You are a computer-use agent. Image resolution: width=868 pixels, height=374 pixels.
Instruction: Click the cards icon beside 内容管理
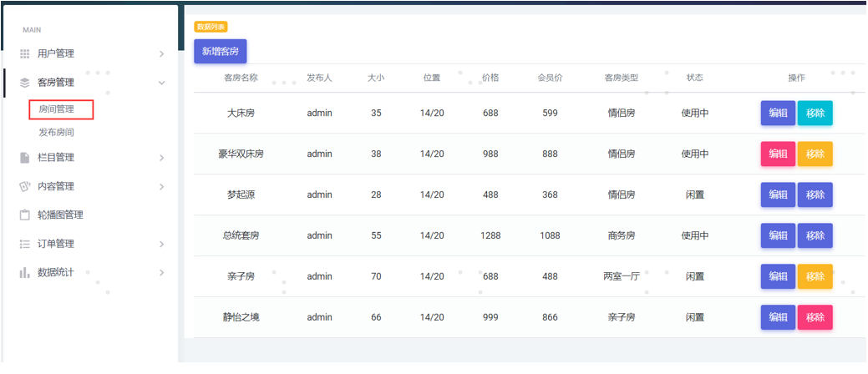click(25, 186)
